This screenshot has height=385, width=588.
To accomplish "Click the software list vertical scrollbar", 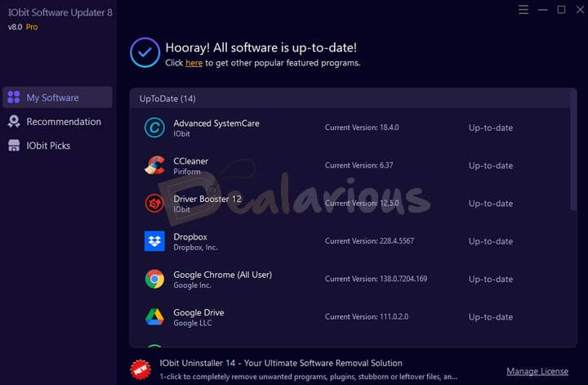I will pos(573,150).
